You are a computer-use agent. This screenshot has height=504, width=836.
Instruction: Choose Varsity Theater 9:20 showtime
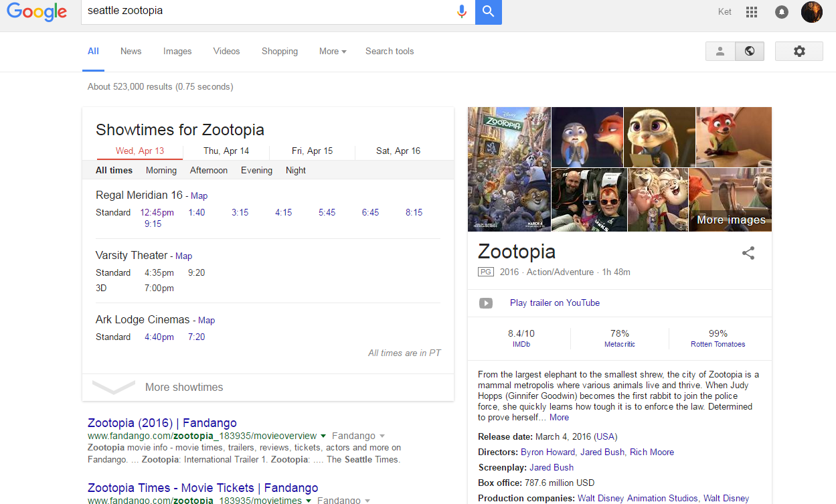pyautogui.click(x=196, y=272)
